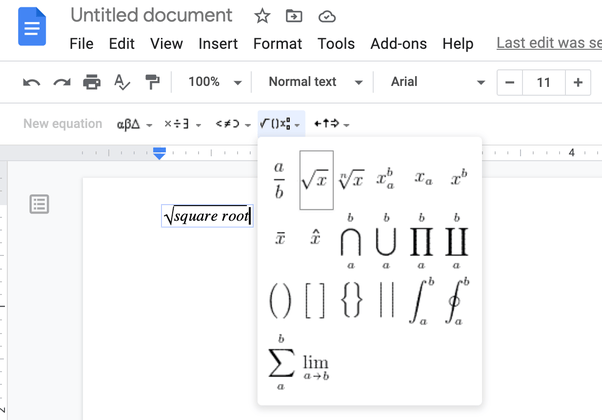The width and height of the screenshot is (602, 420).
Task: Click the move to folder icon
Action: click(x=294, y=16)
